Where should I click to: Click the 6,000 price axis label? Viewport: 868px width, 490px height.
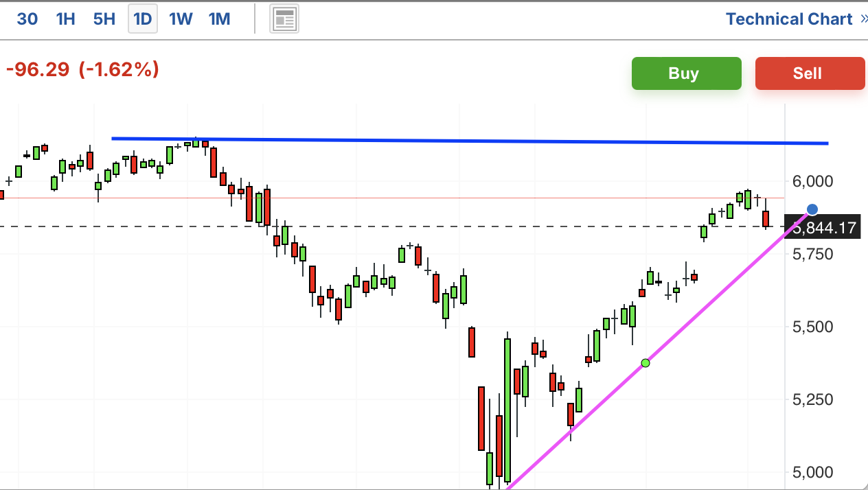[813, 181]
